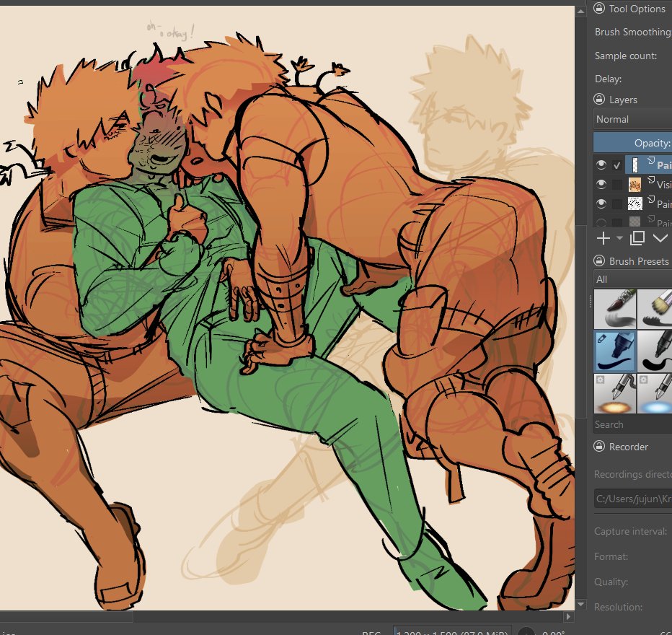672x635 pixels.
Task: Click the Sample count label
Action: pos(626,56)
